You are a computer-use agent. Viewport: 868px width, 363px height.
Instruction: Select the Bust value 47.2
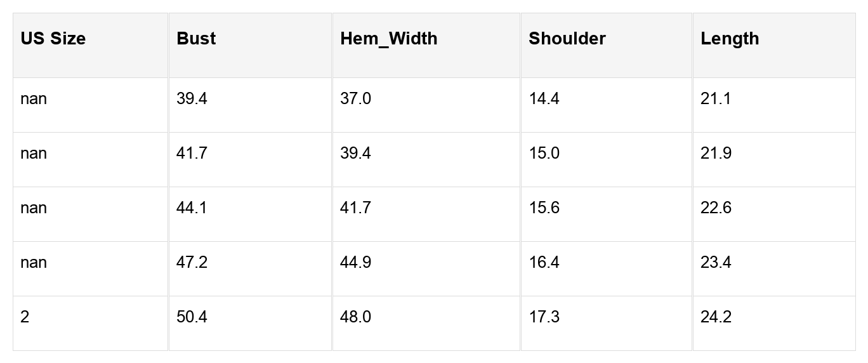coord(192,263)
